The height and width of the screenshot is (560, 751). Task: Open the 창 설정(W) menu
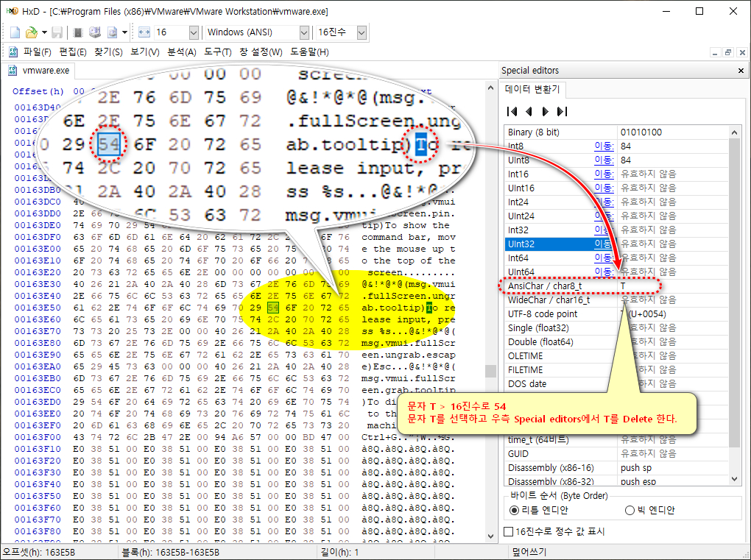click(261, 52)
